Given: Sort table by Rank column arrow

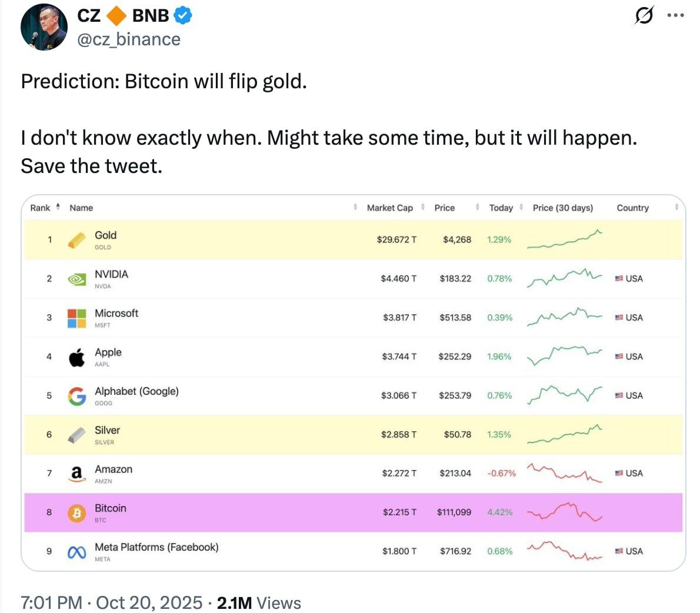Looking at the screenshot, I should pos(58,207).
